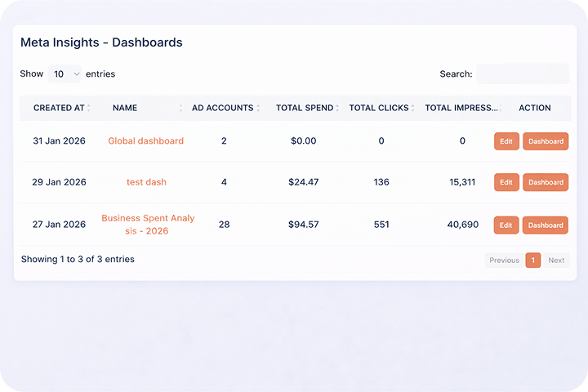Sort table by Total Clicks column

tap(413, 108)
